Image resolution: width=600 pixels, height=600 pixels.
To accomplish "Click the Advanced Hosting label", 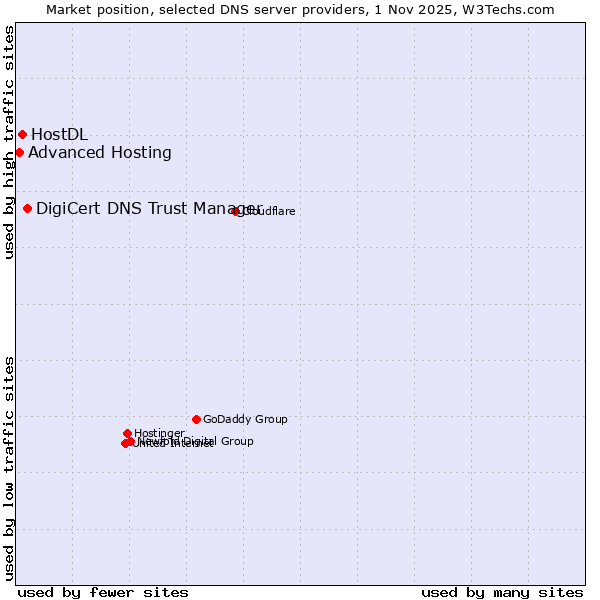I will [100, 152].
